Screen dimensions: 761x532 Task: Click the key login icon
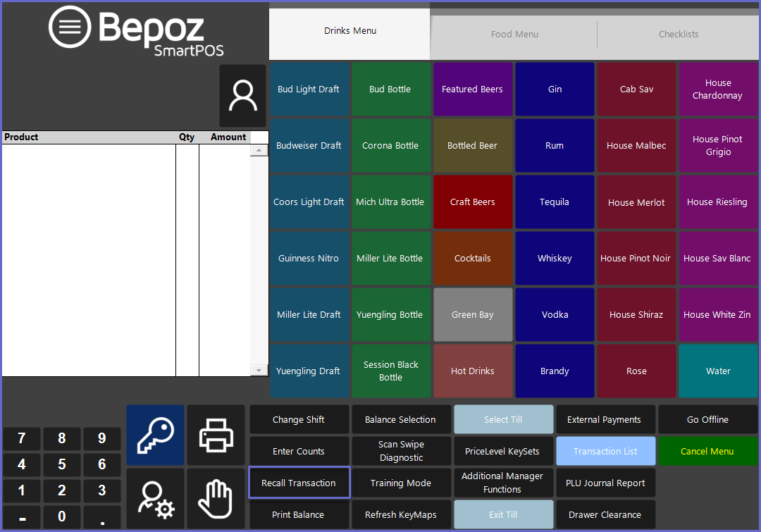(x=156, y=434)
